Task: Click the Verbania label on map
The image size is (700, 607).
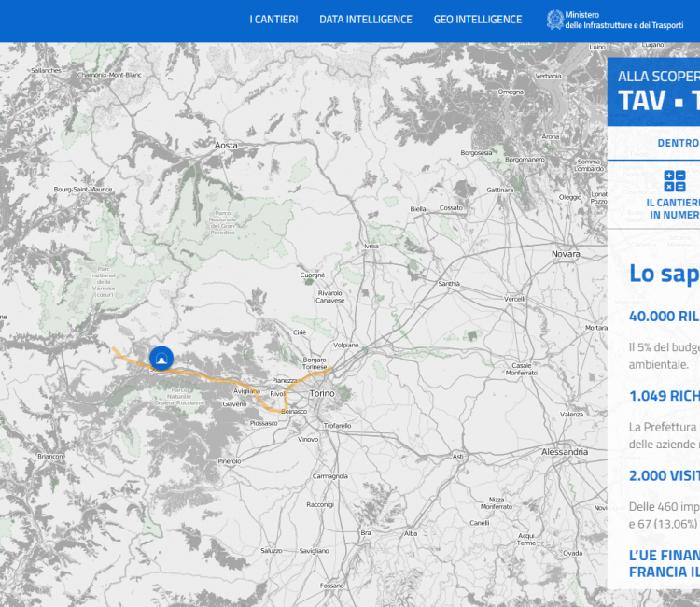Action: [x=548, y=76]
